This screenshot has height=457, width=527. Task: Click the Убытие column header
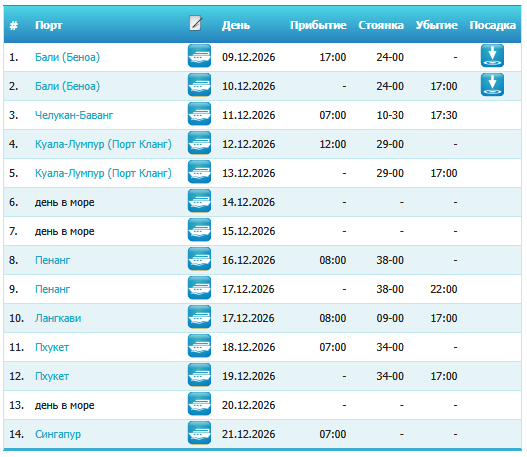click(437, 25)
